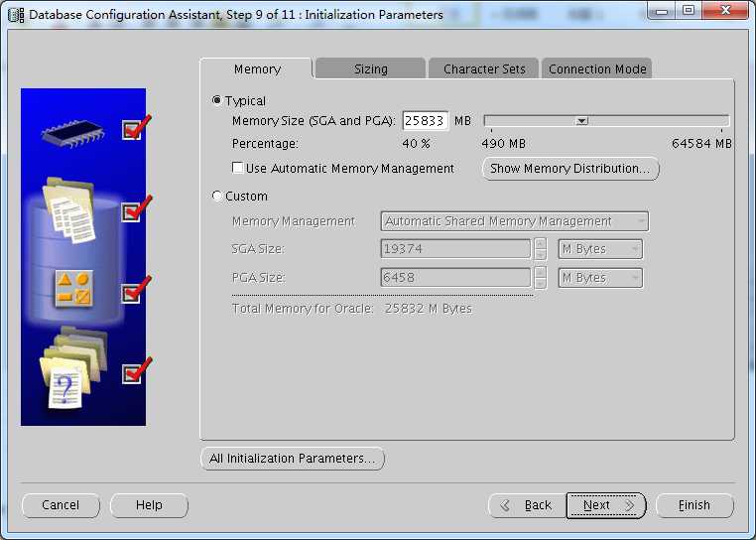This screenshot has height=540, width=756.
Task: Click the memory chip icon
Action: 72,133
